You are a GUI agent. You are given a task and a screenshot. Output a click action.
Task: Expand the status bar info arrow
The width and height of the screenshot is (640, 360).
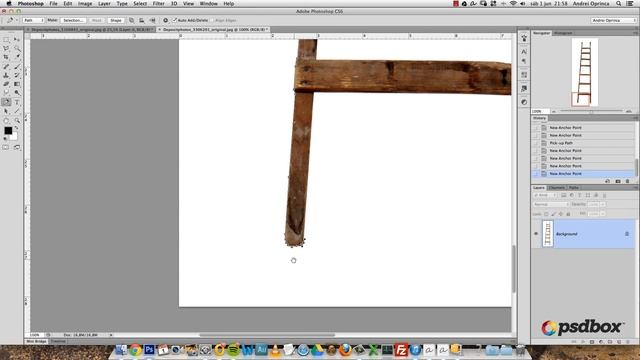[111, 335]
